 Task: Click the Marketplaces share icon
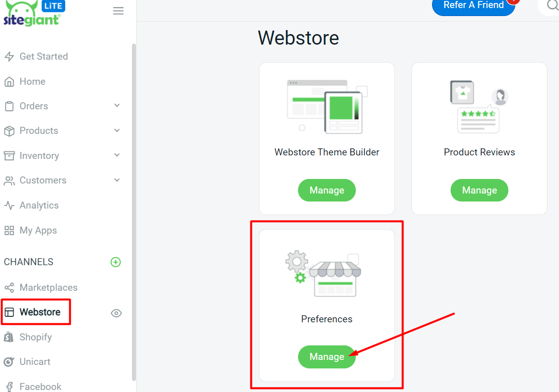[9, 288]
